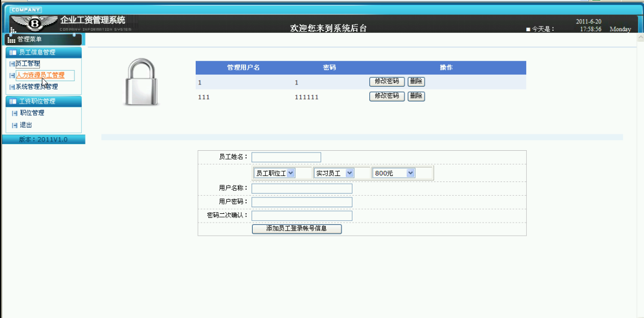Click the large padlock image
This screenshot has height=318, width=644.
[141, 83]
